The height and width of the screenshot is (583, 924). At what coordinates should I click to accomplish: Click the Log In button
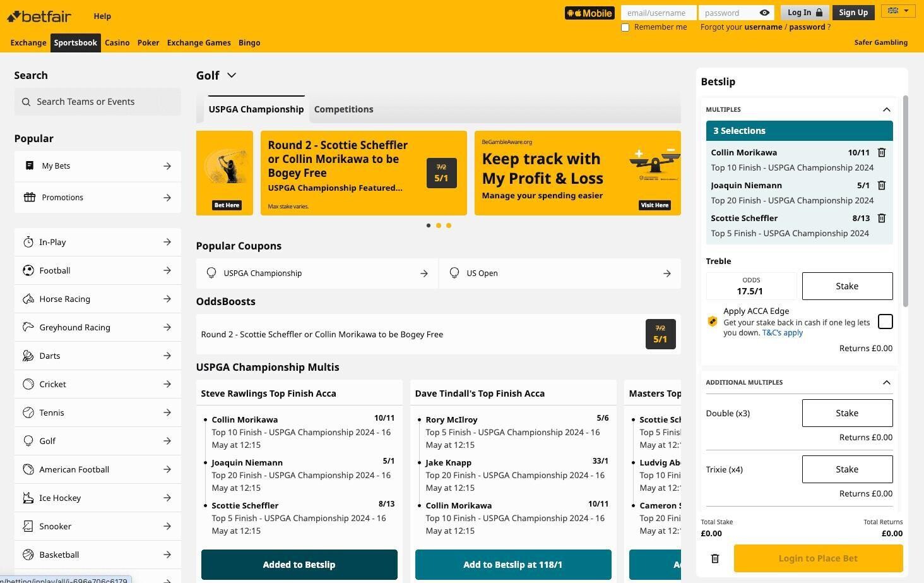coord(804,13)
